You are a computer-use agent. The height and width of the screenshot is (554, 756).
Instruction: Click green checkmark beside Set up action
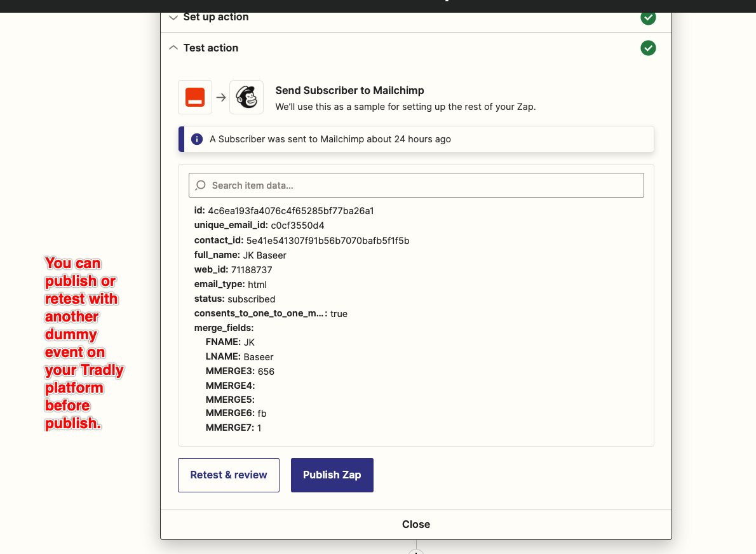[x=648, y=17]
